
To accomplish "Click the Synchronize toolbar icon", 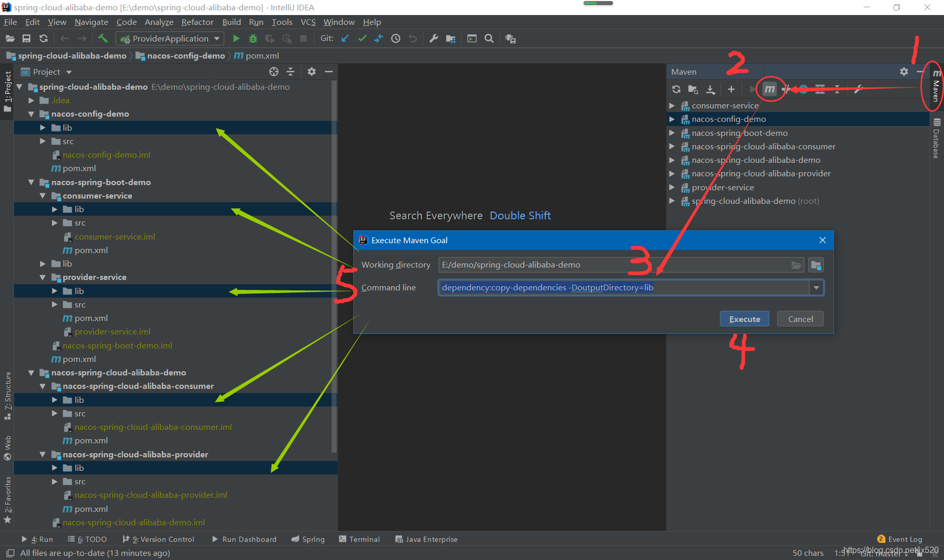I will pos(44,38).
